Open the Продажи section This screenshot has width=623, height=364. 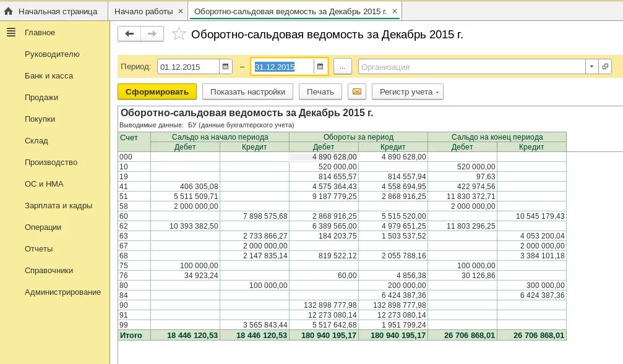pos(41,97)
